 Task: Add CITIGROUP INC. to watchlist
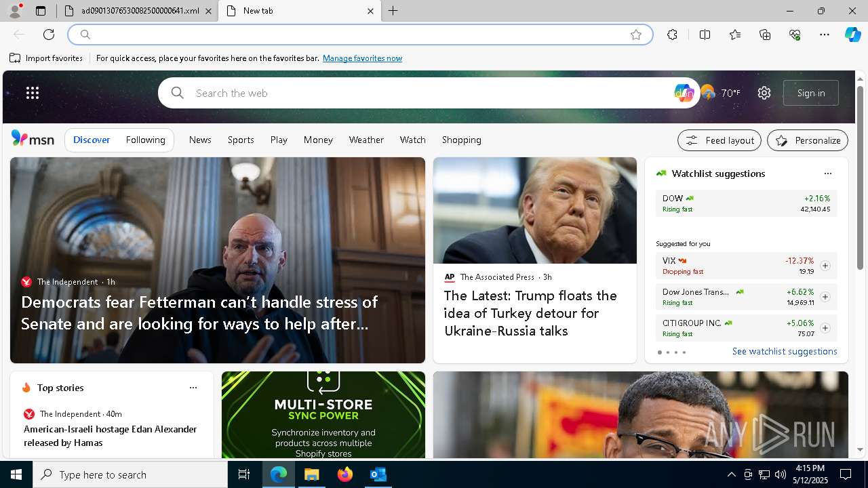pos(825,328)
